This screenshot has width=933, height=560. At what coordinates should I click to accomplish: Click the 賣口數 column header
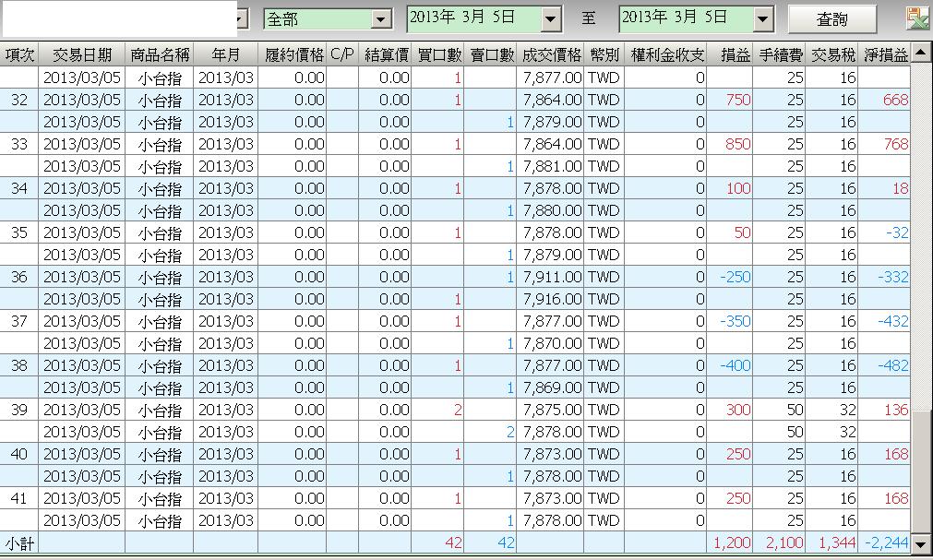coord(490,54)
